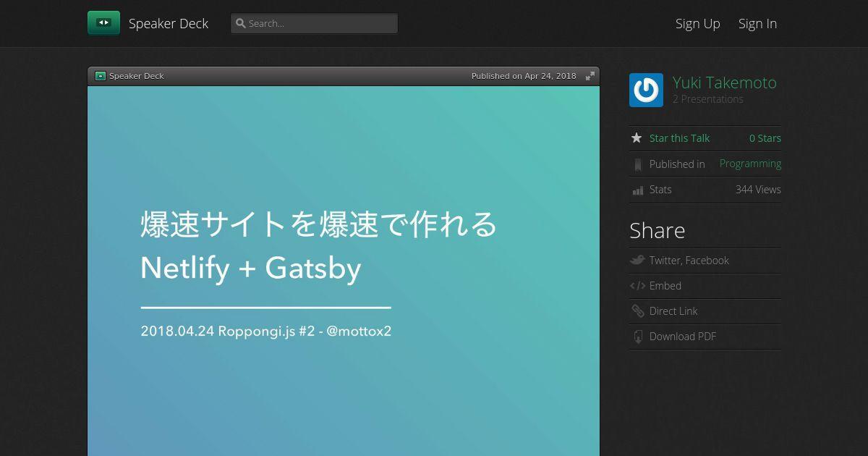Image resolution: width=868 pixels, height=456 pixels.
Task: Click the '0 Stars' count
Action: pos(765,138)
